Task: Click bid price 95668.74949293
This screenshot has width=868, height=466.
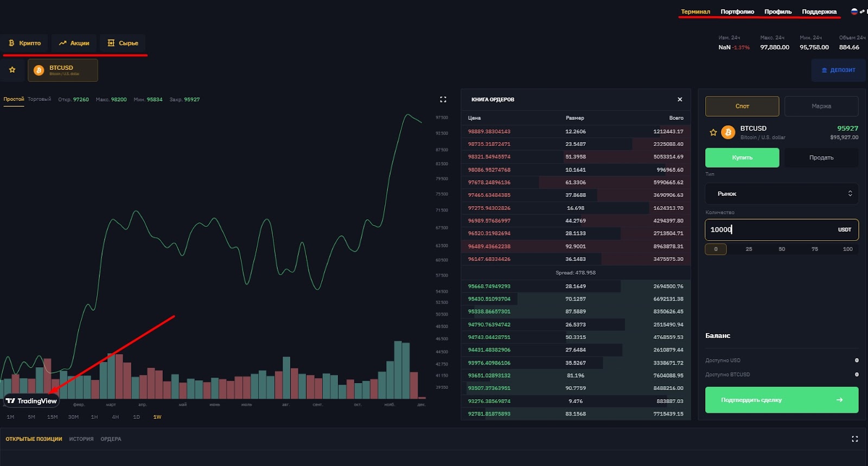Action: 489,286
